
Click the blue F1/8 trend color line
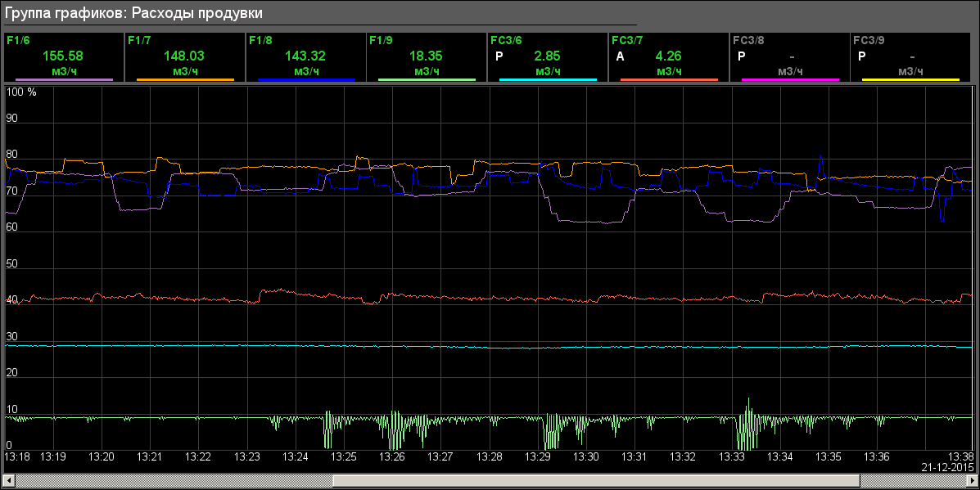306,80
